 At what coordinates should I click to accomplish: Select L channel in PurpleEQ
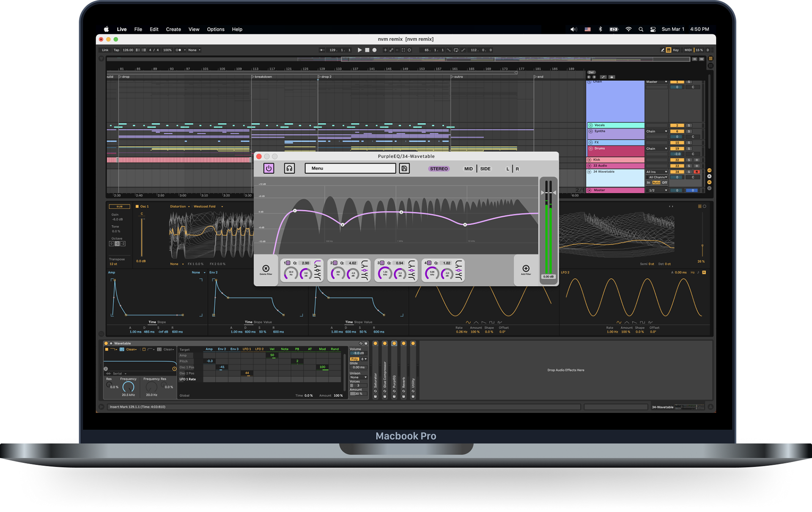tap(508, 169)
